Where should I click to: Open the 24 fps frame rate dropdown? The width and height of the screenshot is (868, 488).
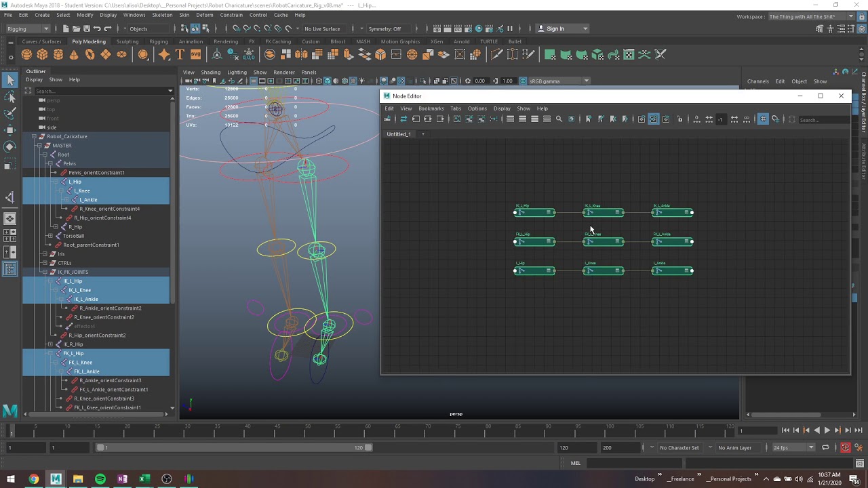pyautogui.click(x=794, y=447)
